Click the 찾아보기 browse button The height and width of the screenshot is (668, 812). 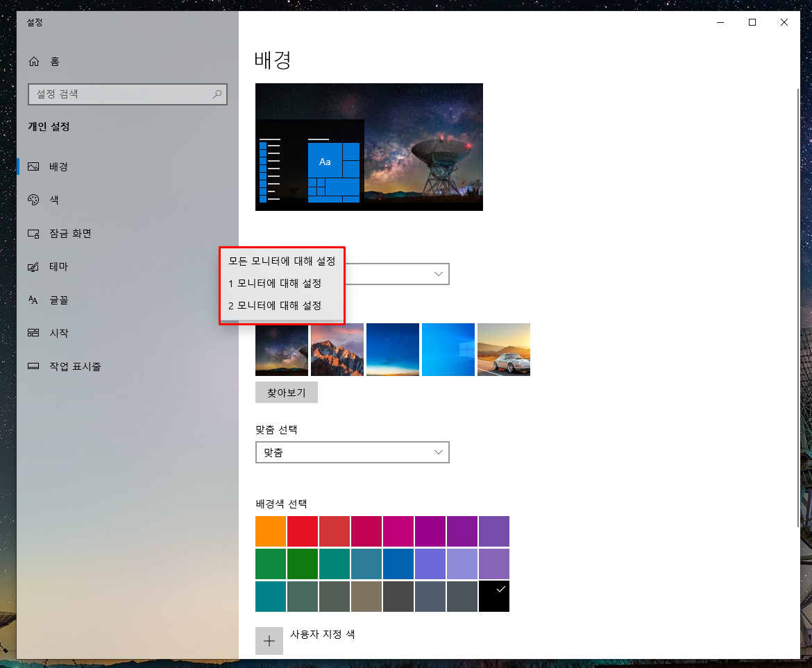[x=287, y=393]
